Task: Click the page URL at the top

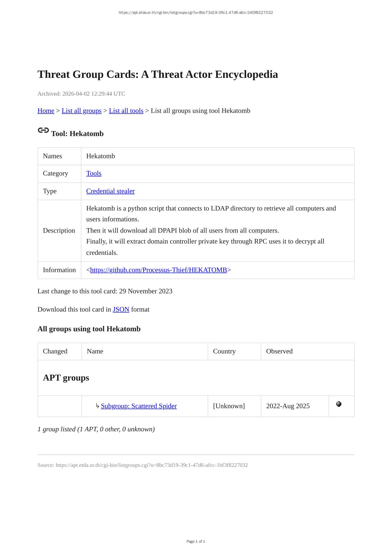Action: click(196, 13)
